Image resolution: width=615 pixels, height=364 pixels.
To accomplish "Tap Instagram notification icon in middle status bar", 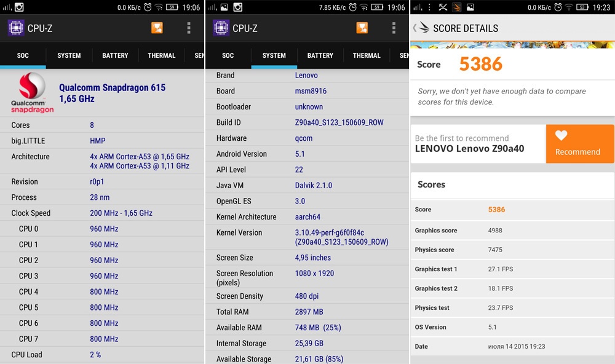I will tap(237, 7).
